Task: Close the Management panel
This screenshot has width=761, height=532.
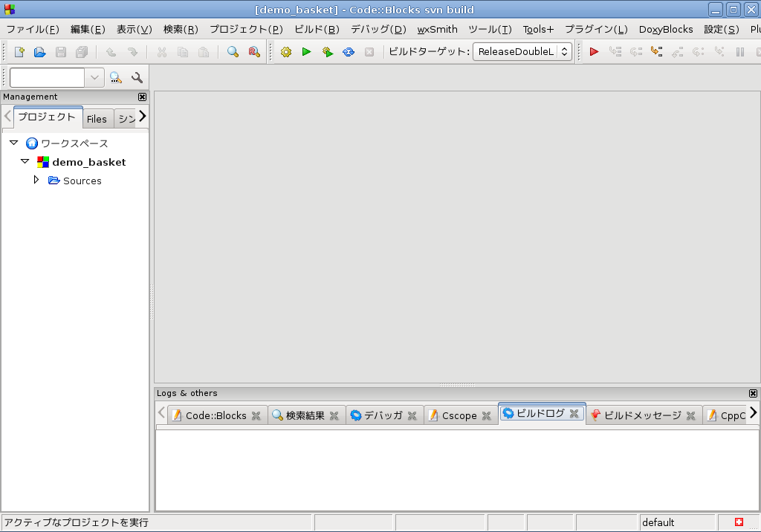Action: coord(142,97)
